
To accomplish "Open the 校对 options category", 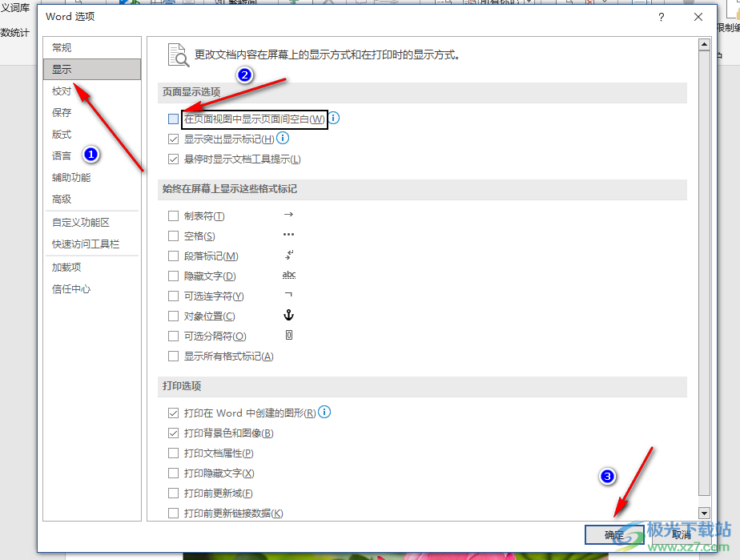I will [92, 91].
